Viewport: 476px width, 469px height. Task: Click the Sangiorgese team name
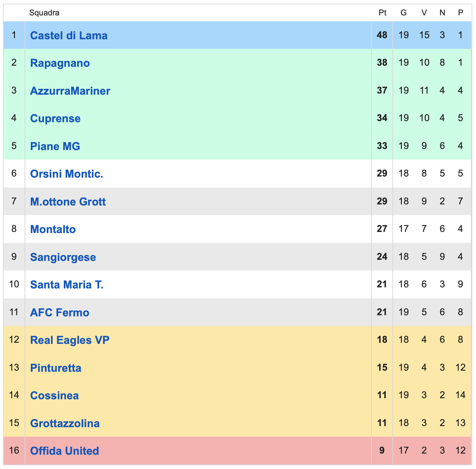point(63,257)
